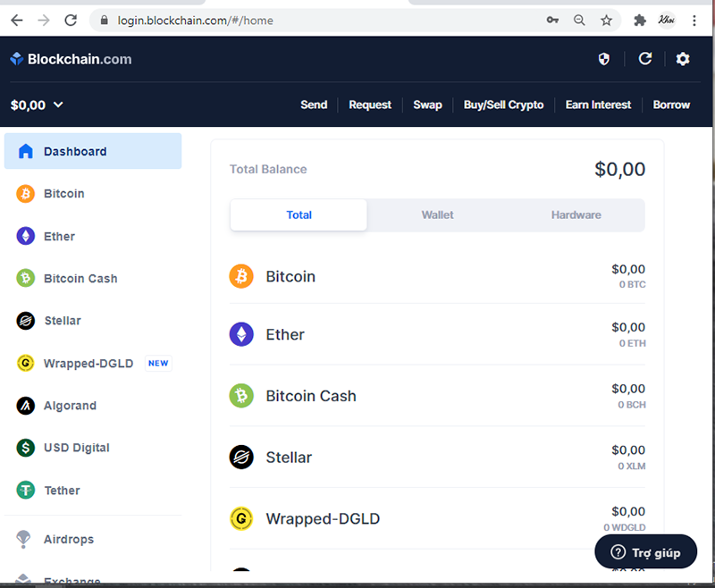Open the Borrow menu item
Screen dimensions: 715x588
click(671, 105)
